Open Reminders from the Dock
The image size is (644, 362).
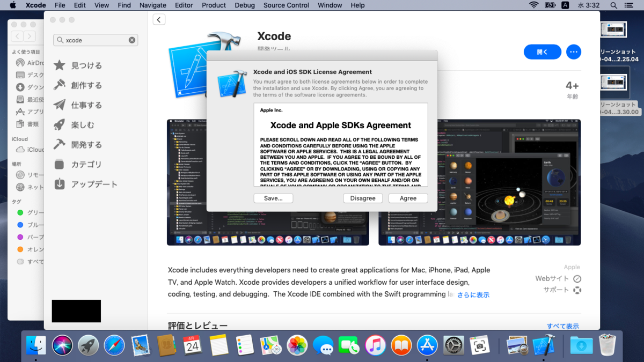click(x=244, y=345)
